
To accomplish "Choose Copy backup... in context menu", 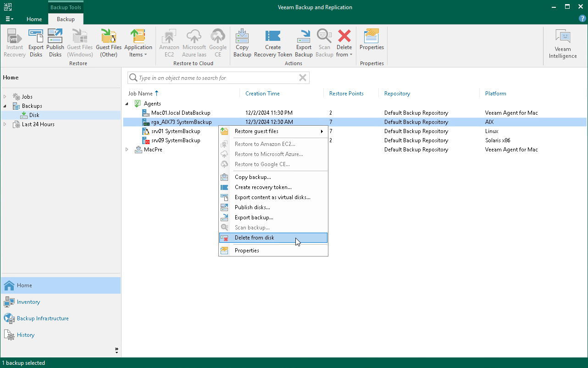I will click(273, 177).
